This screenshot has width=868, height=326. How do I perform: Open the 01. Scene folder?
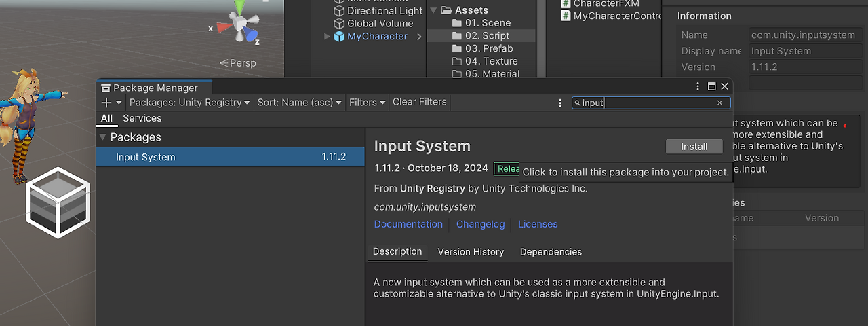[488, 23]
